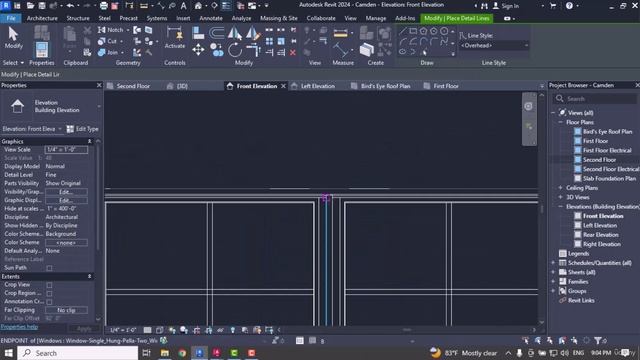
Task: Expand the Families tree node
Action: click(x=553, y=282)
